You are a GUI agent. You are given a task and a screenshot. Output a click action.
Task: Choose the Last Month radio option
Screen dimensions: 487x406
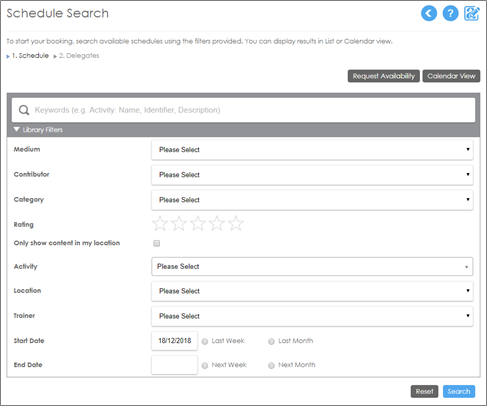[271, 341]
